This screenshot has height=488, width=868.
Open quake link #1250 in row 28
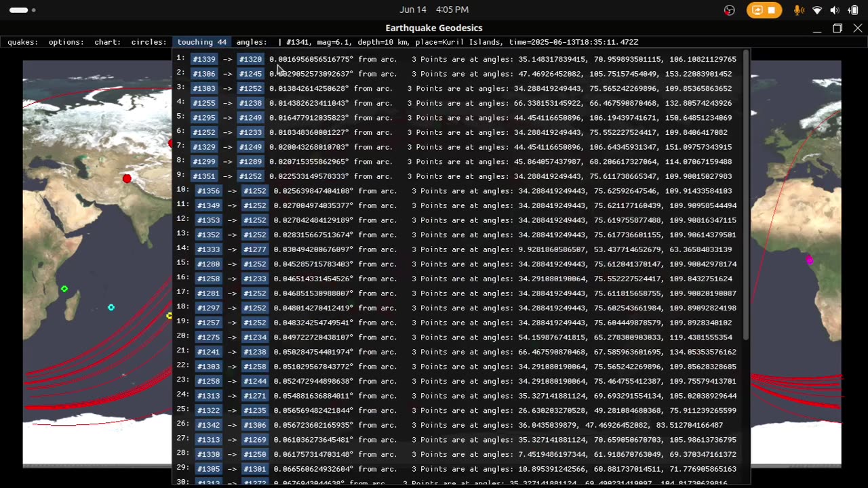coord(255,455)
